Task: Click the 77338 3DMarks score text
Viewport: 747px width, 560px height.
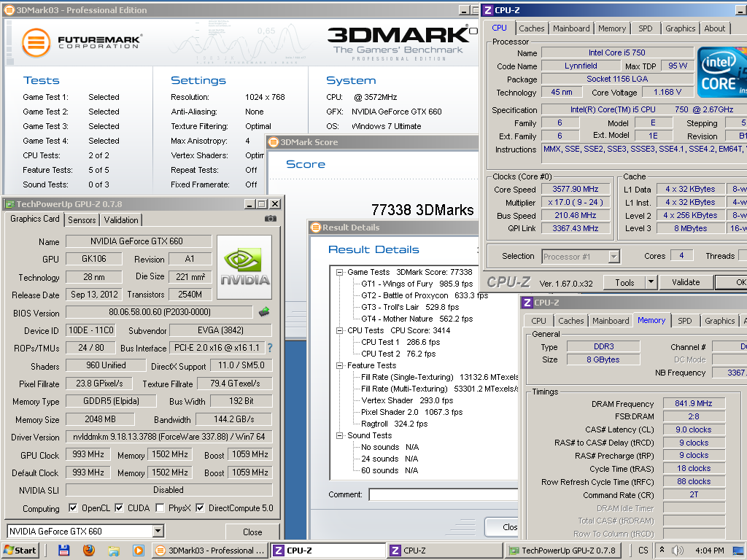Action: (x=422, y=210)
